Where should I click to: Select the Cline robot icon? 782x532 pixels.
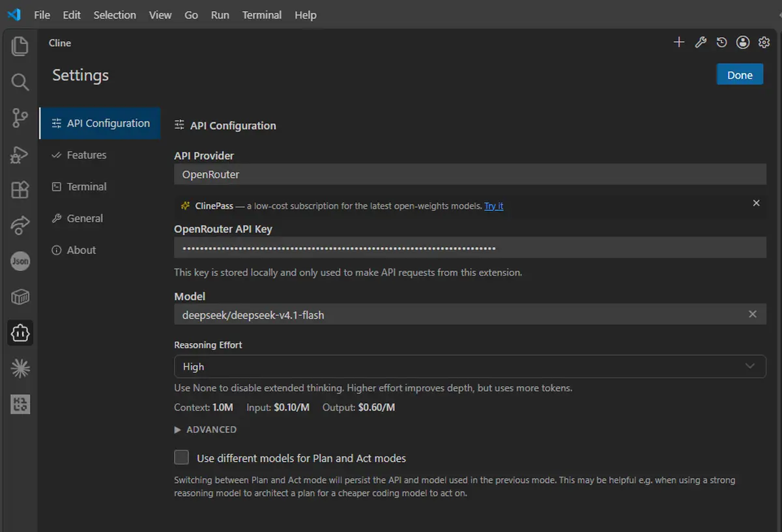[20, 333]
